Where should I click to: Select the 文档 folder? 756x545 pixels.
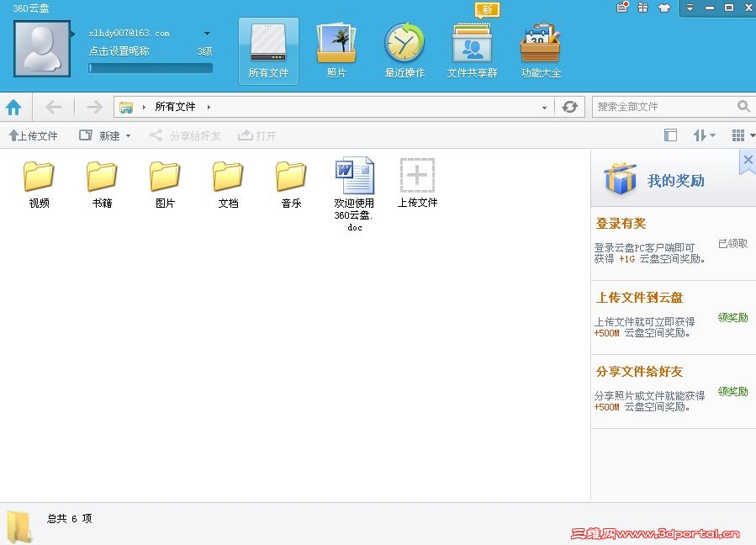(x=228, y=185)
